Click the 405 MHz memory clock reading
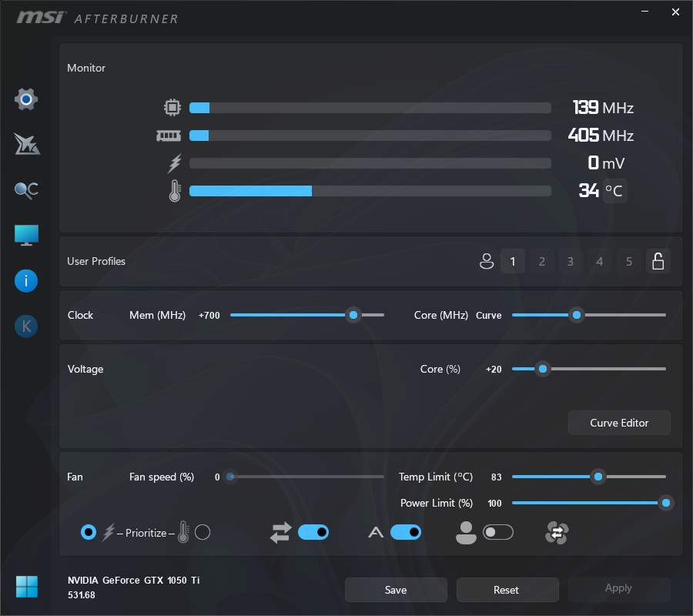 pyautogui.click(x=601, y=136)
